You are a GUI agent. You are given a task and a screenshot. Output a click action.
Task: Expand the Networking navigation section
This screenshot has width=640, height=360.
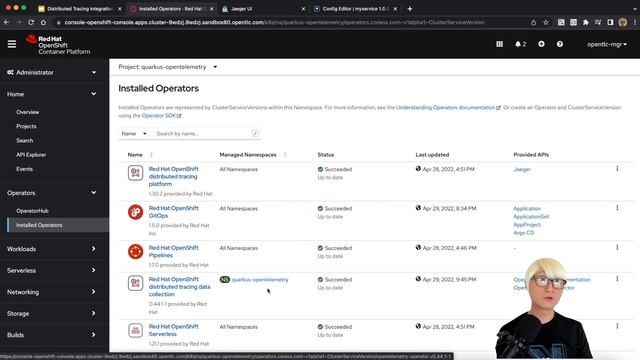[x=52, y=292]
